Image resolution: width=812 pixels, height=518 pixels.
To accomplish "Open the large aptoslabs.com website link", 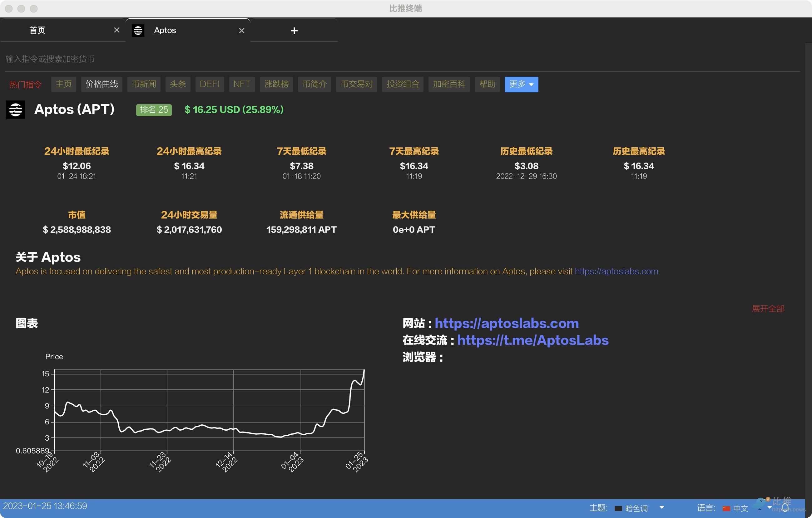I will 507,323.
